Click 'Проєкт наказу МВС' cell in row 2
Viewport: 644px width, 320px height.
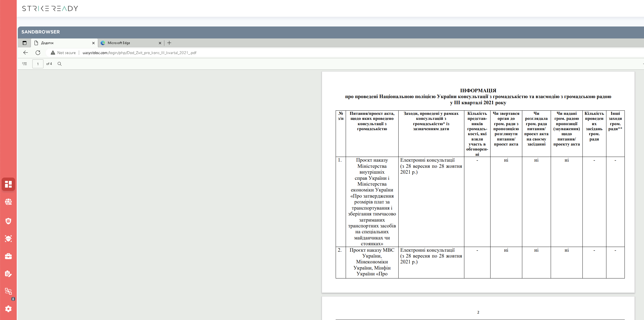pos(372,262)
